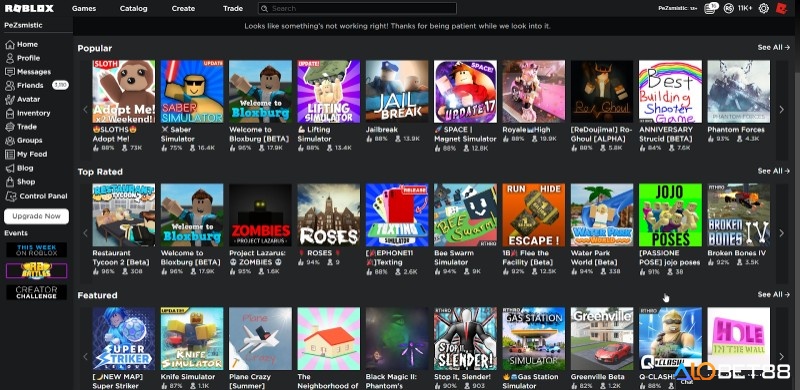Click See All for Popular
The width and height of the screenshot is (800, 390).
(773, 47)
